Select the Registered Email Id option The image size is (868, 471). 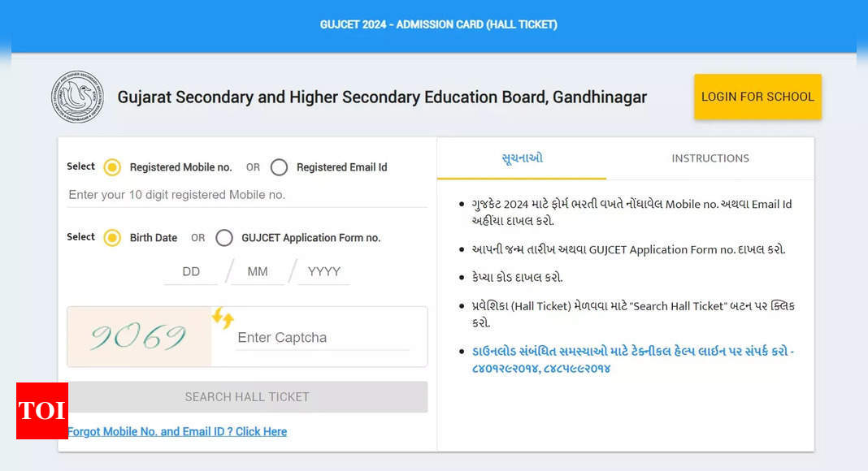pos(279,167)
